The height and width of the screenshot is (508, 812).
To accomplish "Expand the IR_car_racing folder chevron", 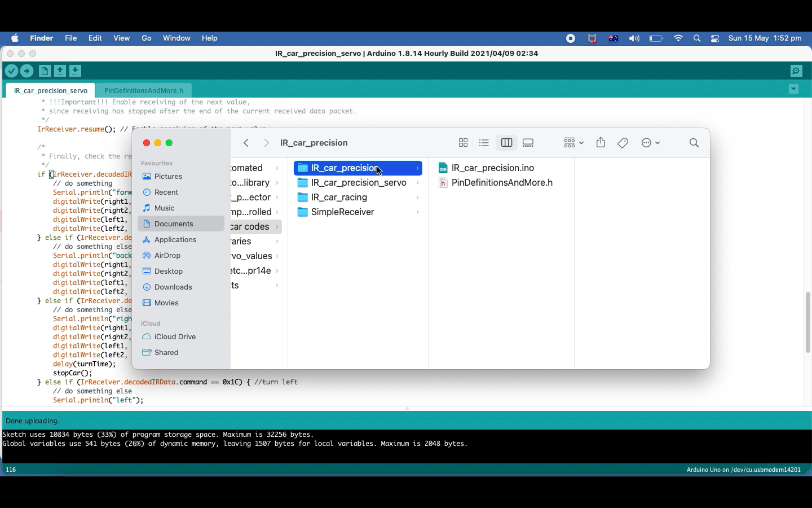I will pyautogui.click(x=417, y=198).
